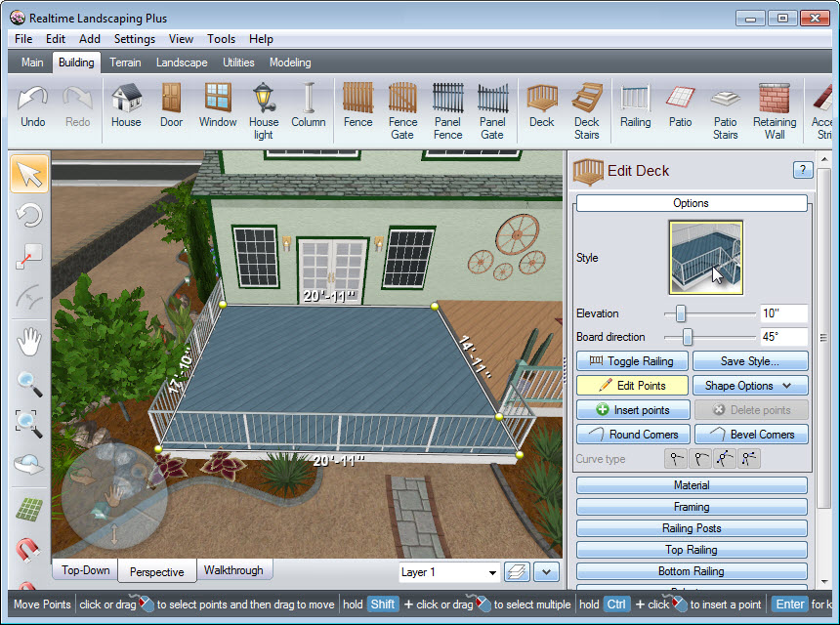Expand the Framing section
Screen dimensions: 840x625
692,507
